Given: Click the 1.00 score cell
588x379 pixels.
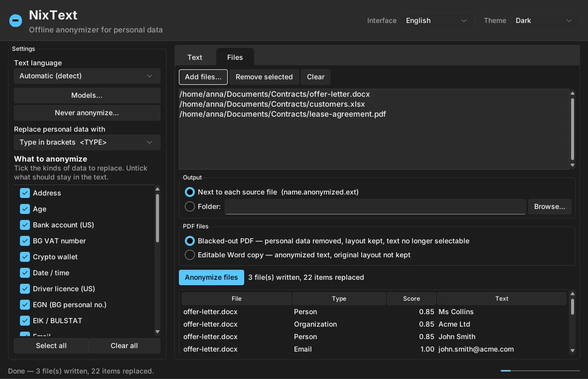Looking at the screenshot, I should (427, 349).
